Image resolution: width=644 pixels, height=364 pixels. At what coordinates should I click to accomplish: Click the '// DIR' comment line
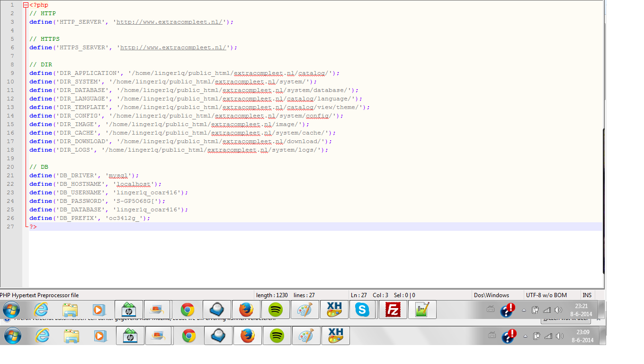tap(41, 64)
